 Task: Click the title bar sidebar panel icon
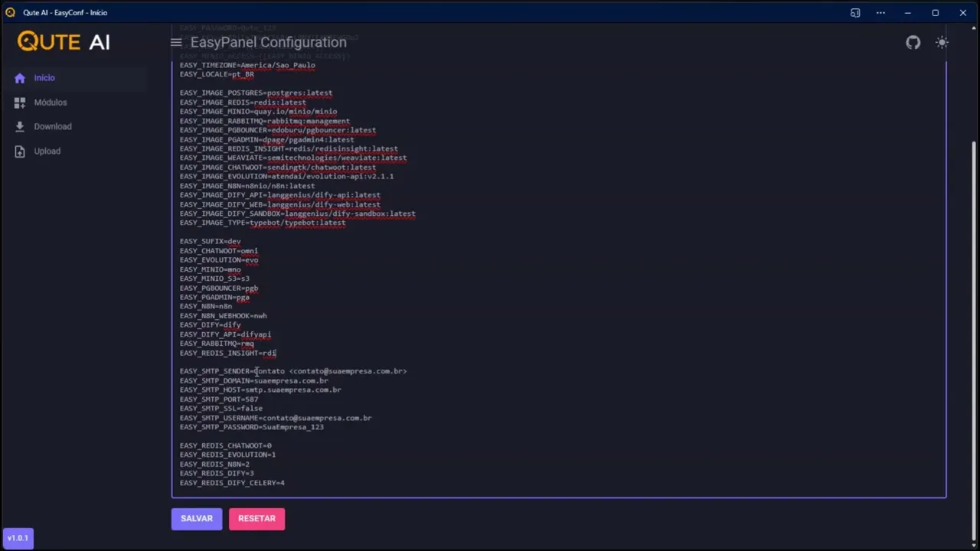855,12
